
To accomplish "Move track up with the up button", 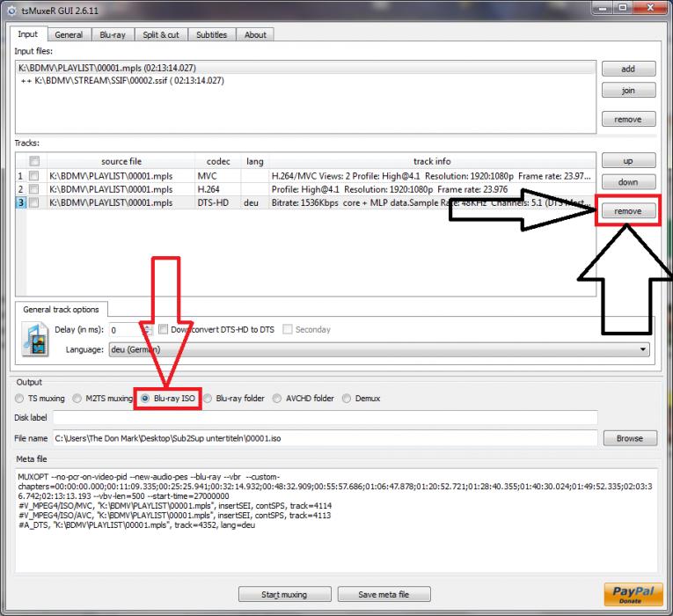I will tap(628, 161).
